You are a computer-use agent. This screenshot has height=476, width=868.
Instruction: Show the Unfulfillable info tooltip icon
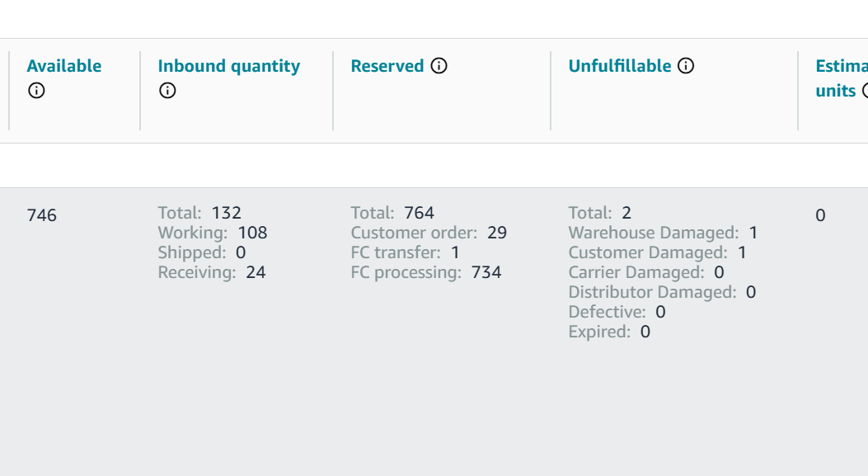point(686,66)
